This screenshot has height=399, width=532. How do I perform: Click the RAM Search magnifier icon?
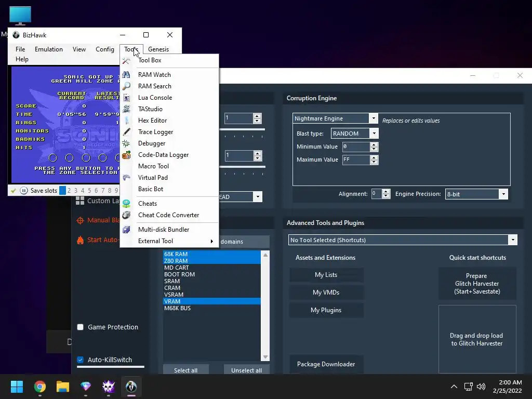(126, 86)
